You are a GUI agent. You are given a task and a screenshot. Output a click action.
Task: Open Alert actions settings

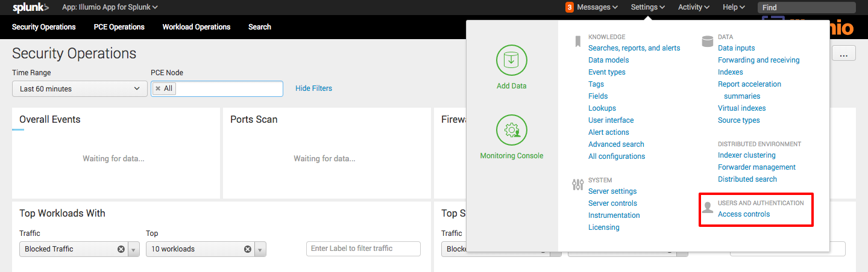click(x=609, y=132)
